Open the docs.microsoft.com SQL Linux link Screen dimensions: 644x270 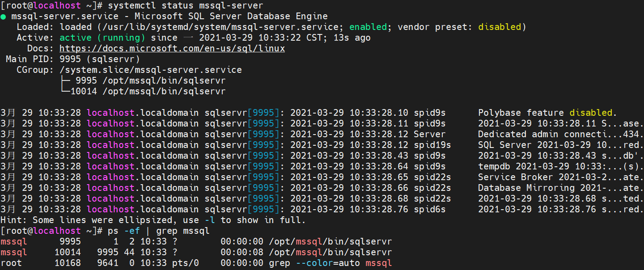pyautogui.click(x=172, y=48)
